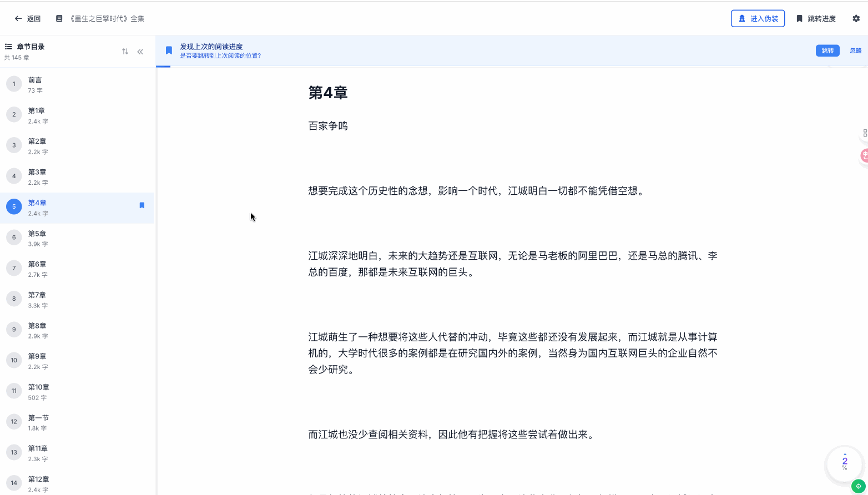Click the 进入伪装 button
The width and height of the screenshot is (868, 495).
[x=758, y=18]
